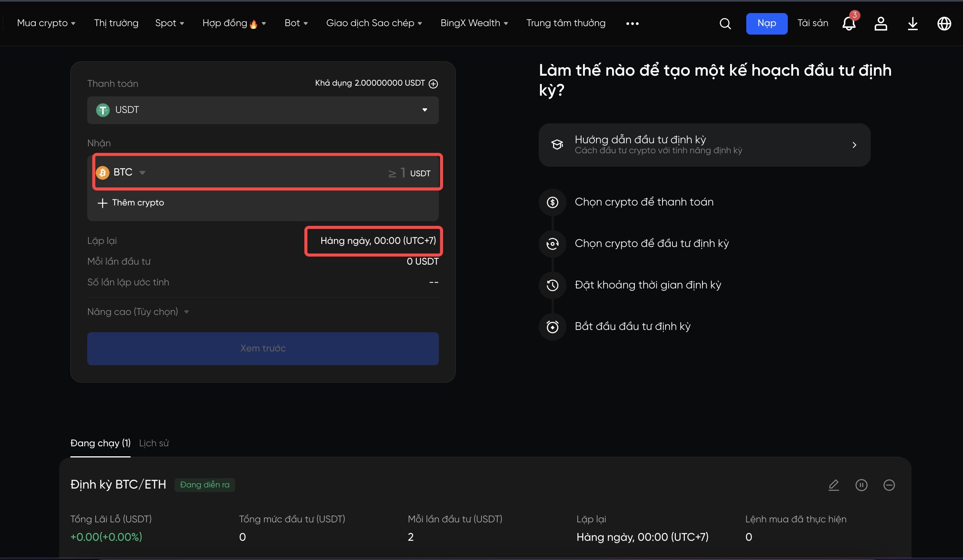963x560 pixels.
Task: Remove the BTC/ETH plan with minus icon
Action: (x=889, y=485)
